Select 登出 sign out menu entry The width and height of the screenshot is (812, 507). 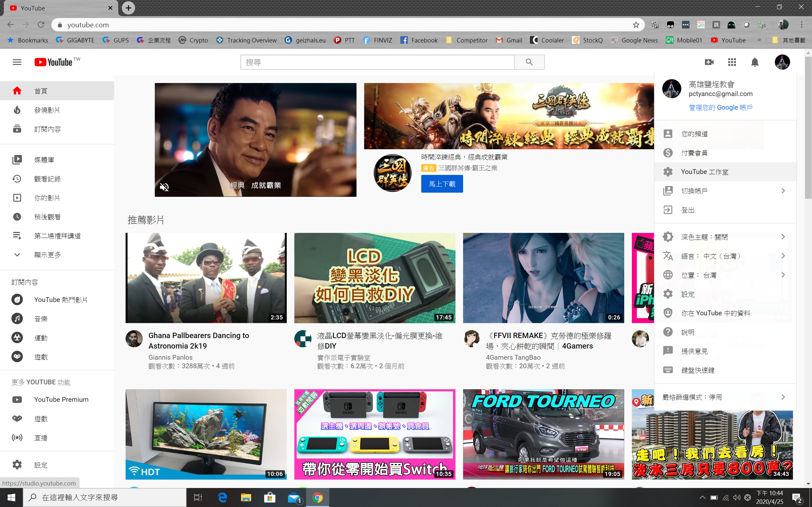[688, 210]
